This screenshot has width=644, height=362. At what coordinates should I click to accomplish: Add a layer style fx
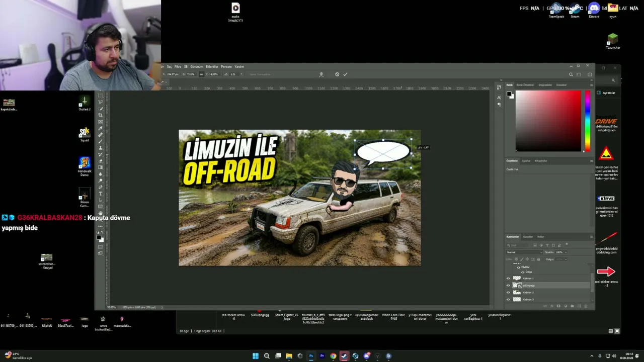click(552, 306)
